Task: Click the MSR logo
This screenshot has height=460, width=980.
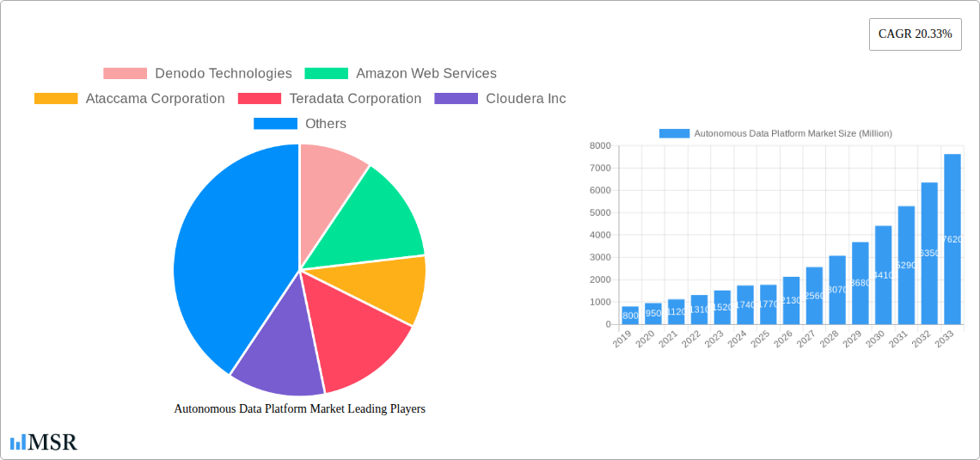Action: point(44,442)
